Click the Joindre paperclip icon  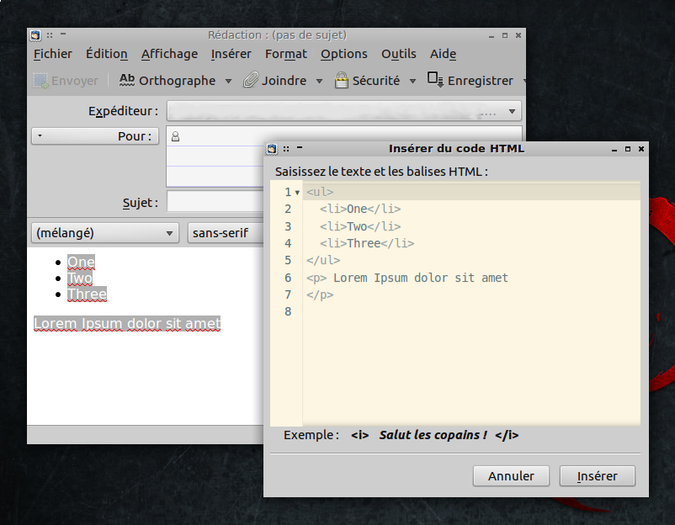coord(251,80)
